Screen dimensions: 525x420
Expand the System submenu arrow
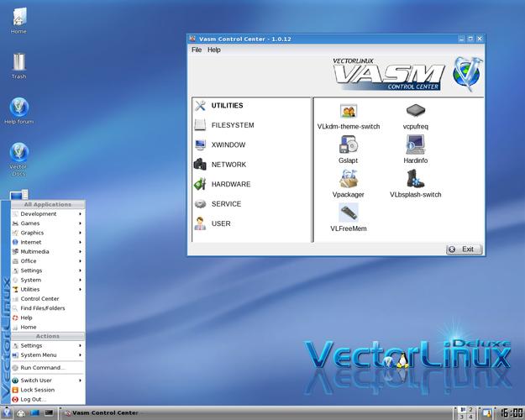81,280
